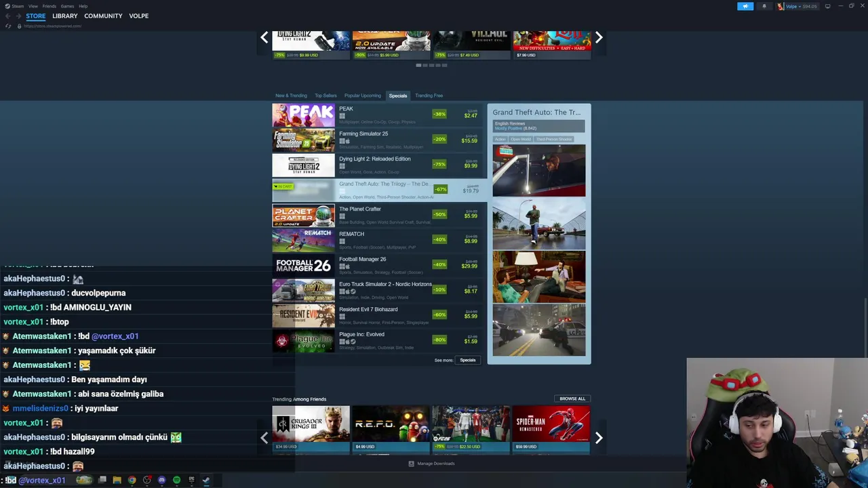Select the Top Sellers tab
Viewport: 868px width, 488px height.
325,96
